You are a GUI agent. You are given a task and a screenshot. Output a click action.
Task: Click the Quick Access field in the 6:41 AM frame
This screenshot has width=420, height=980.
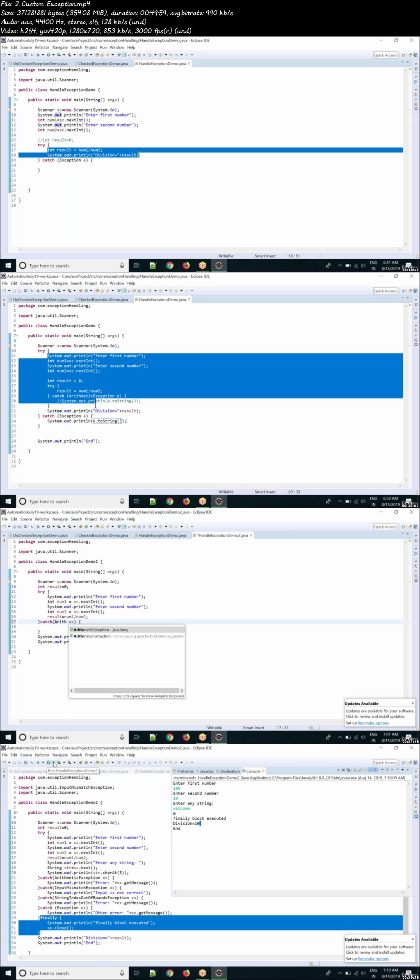(x=385, y=55)
